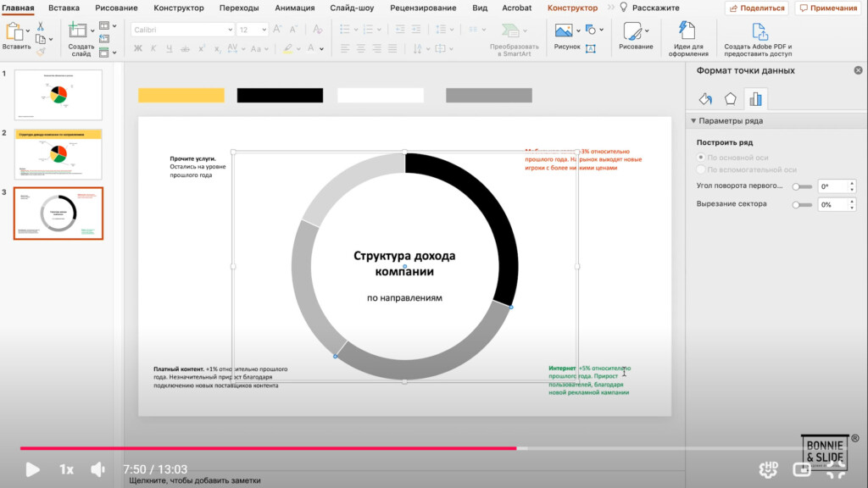Switch to the Вставка tab
Viewport: 868px width, 488px height.
point(64,8)
